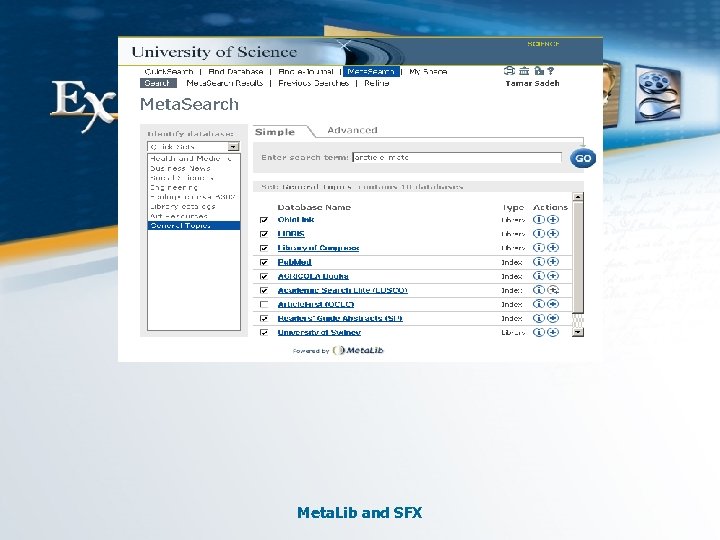The height and width of the screenshot is (540, 720).
Task: View ArticleFirst (OCLC) info icon
Action: point(539,304)
